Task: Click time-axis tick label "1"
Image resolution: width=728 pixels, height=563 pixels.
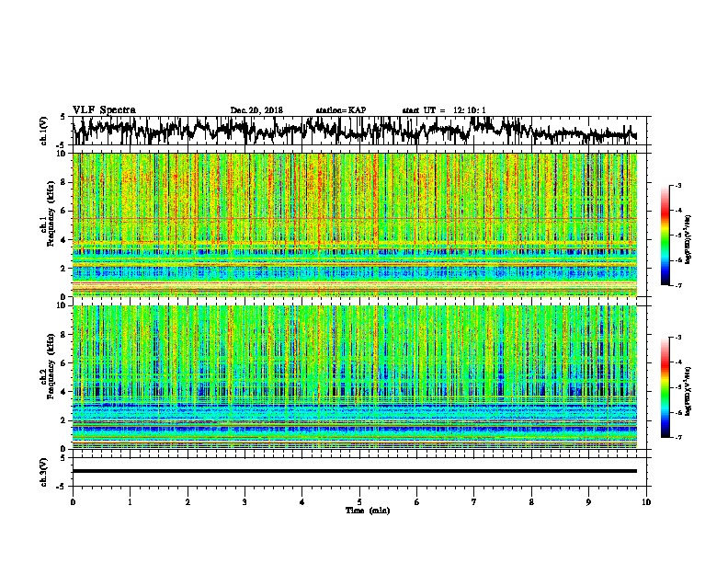Action: [130, 502]
